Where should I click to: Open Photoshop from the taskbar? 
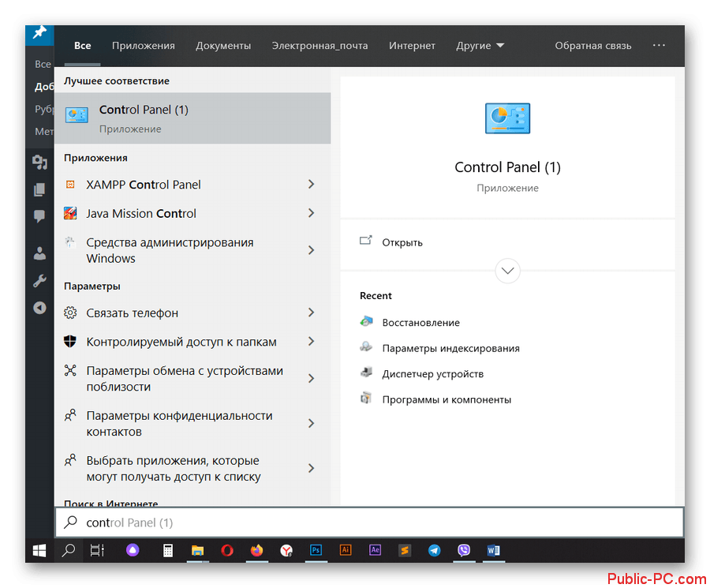[316, 550]
